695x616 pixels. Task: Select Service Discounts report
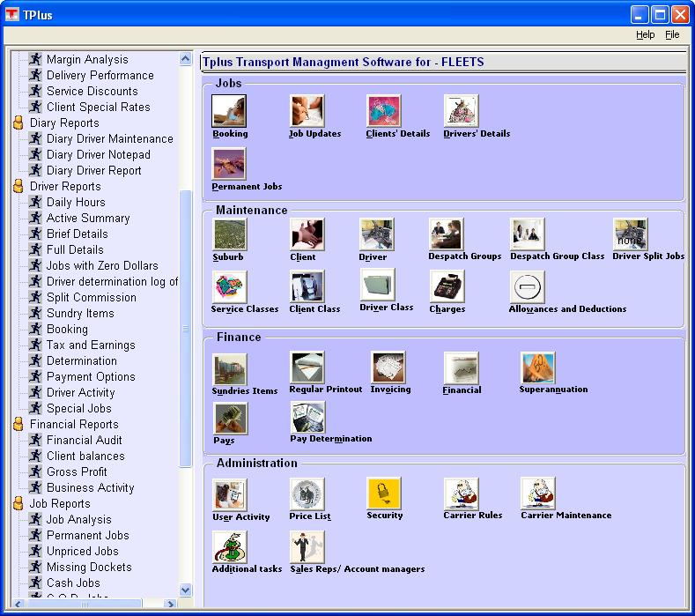pos(92,91)
